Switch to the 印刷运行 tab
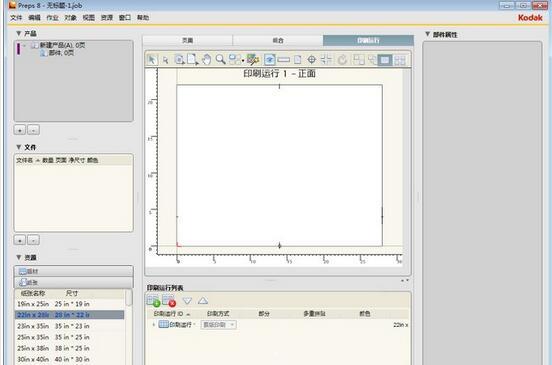552x365 pixels. point(368,40)
